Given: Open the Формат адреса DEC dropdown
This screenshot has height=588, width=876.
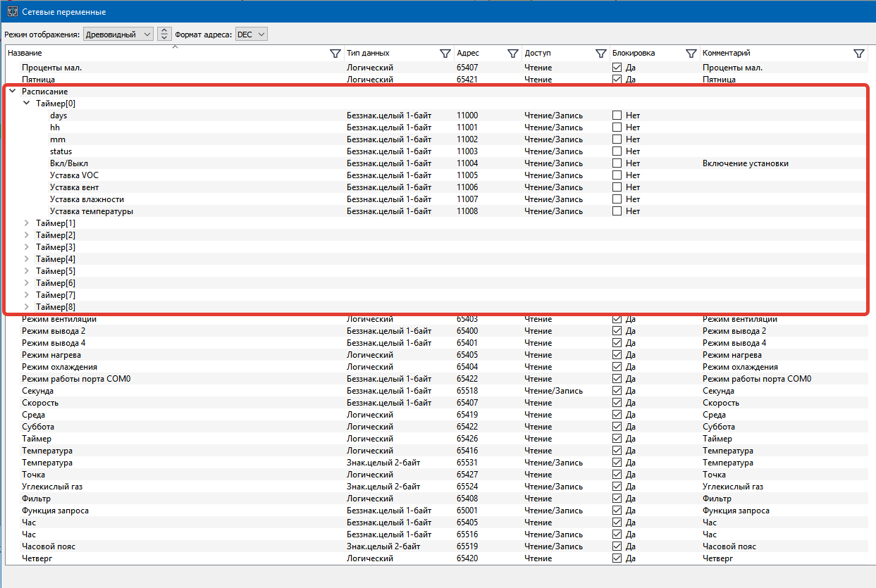Looking at the screenshot, I should [x=251, y=33].
